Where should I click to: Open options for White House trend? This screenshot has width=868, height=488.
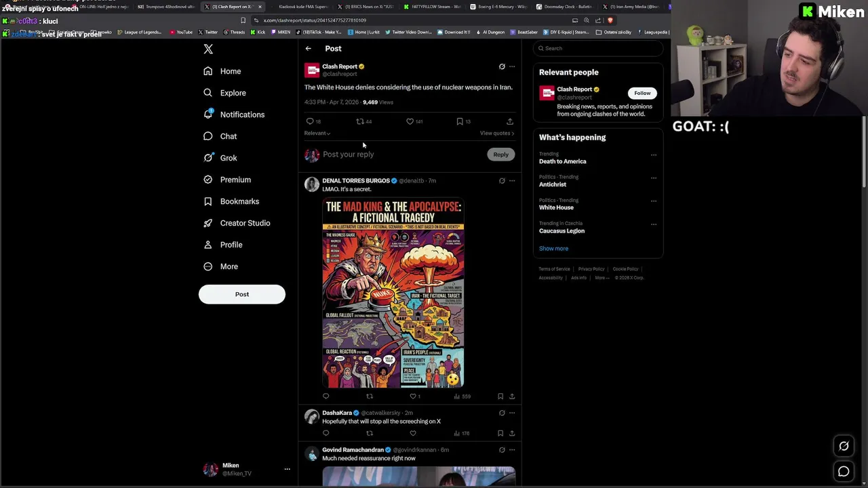654,201
